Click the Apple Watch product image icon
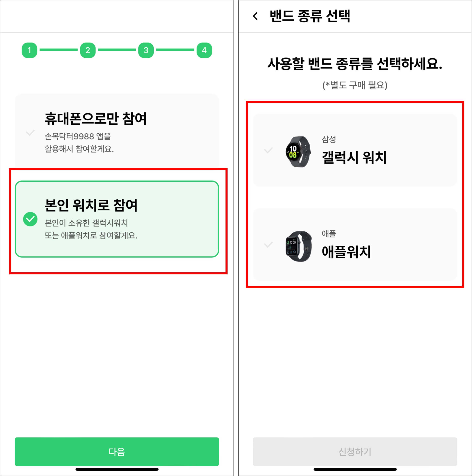The width and height of the screenshot is (472, 476). [299, 245]
